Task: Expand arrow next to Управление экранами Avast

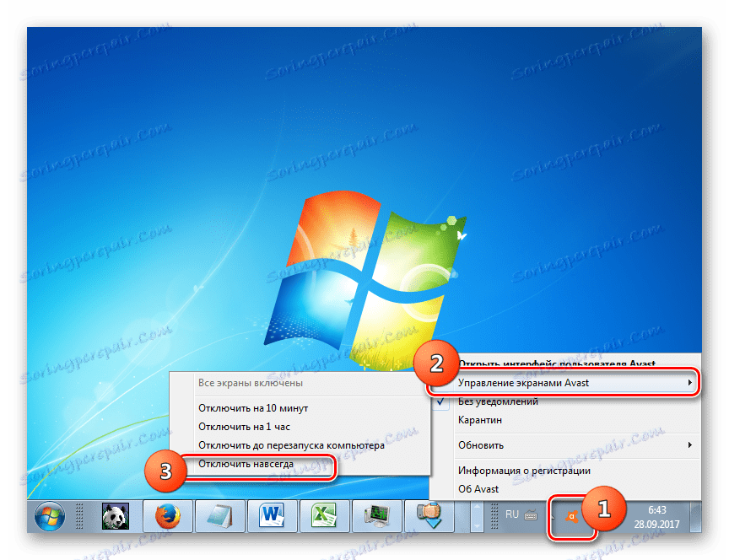Action: click(690, 383)
